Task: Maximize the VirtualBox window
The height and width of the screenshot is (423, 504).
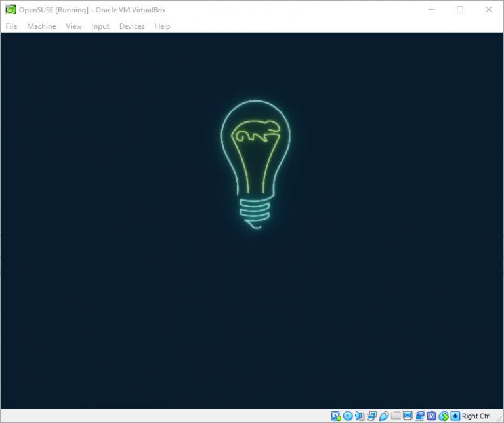Action: pos(460,10)
